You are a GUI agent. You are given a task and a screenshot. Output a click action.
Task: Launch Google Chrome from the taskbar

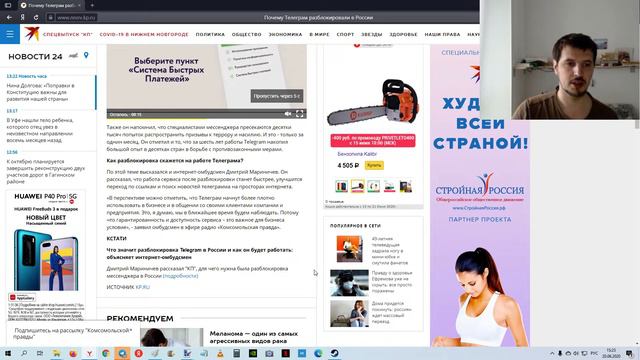click(x=106, y=353)
